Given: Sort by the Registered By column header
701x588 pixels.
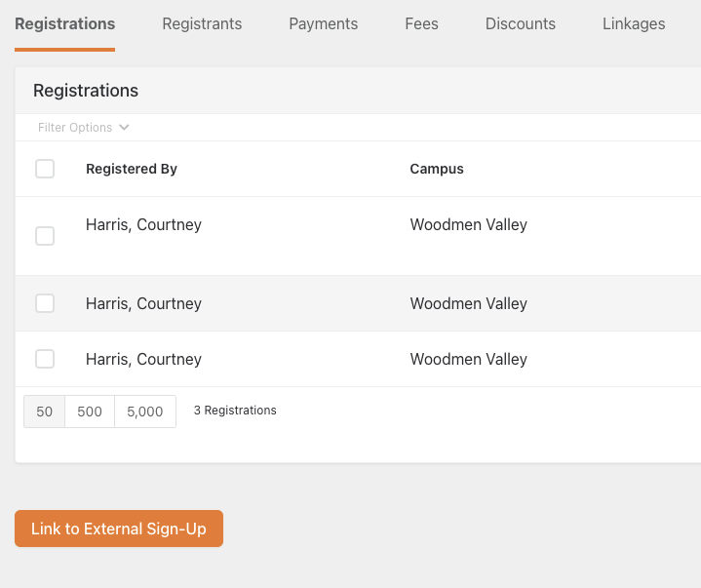Looking at the screenshot, I should (x=132, y=169).
